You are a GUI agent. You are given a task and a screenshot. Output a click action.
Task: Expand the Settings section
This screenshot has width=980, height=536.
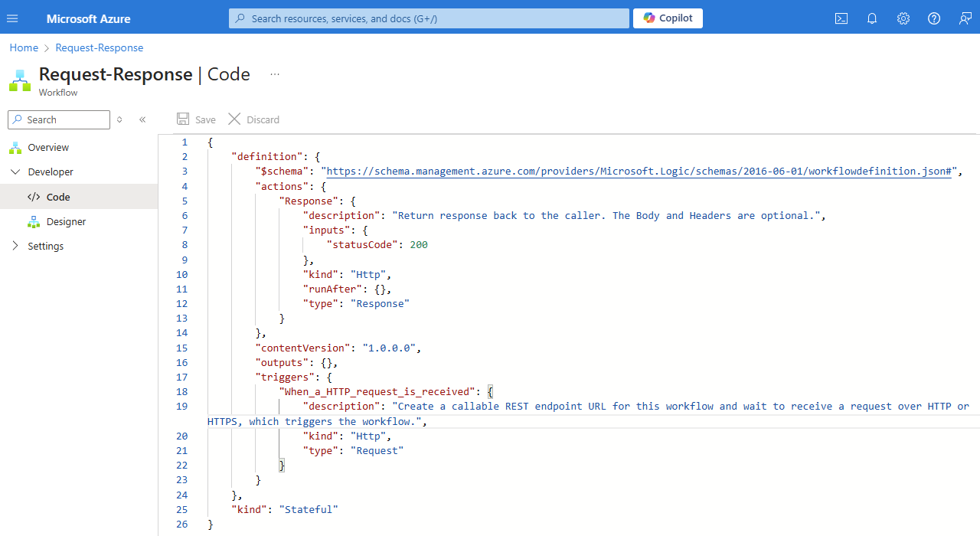point(16,246)
